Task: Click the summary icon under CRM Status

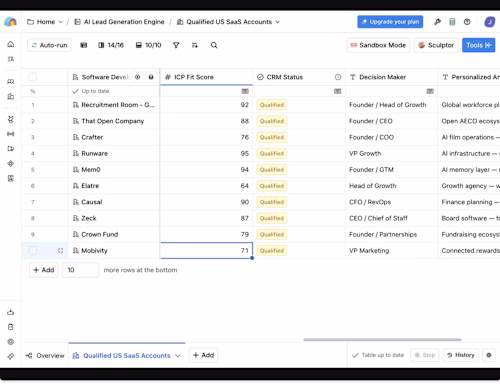Action: click(x=338, y=91)
